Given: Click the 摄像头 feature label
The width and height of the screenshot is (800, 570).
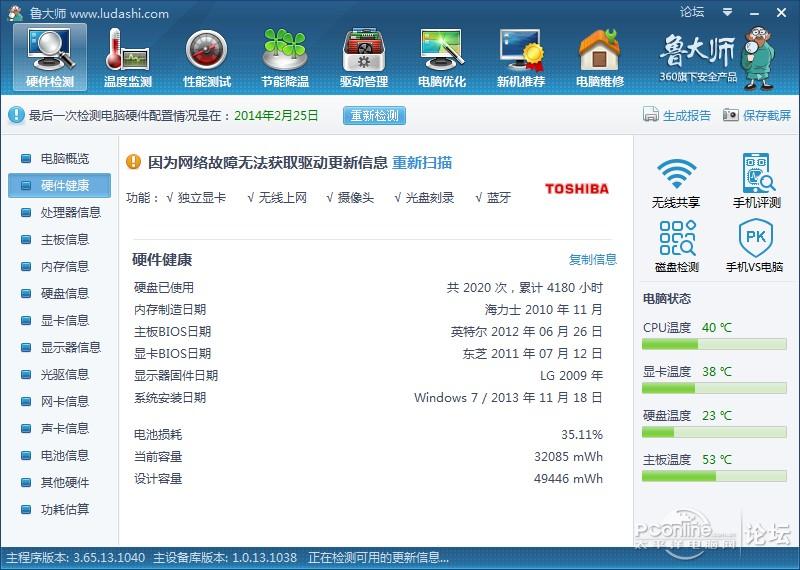Looking at the screenshot, I should [356, 197].
